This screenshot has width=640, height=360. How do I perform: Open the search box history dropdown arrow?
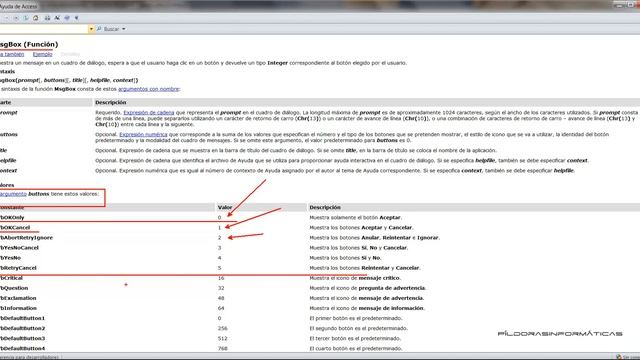pos(91,29)
